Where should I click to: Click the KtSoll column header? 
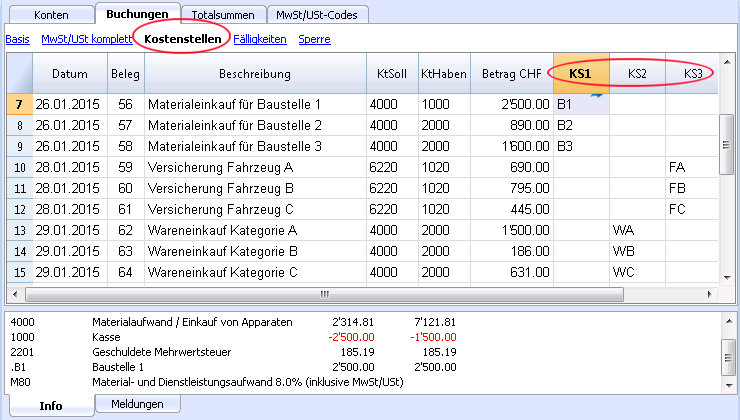[392, 74]
